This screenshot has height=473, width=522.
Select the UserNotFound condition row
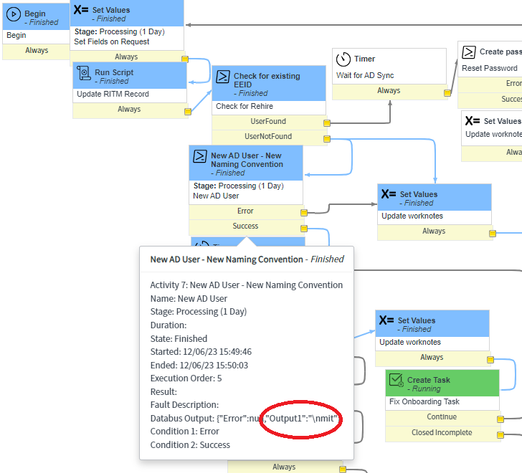click(268, 137)
